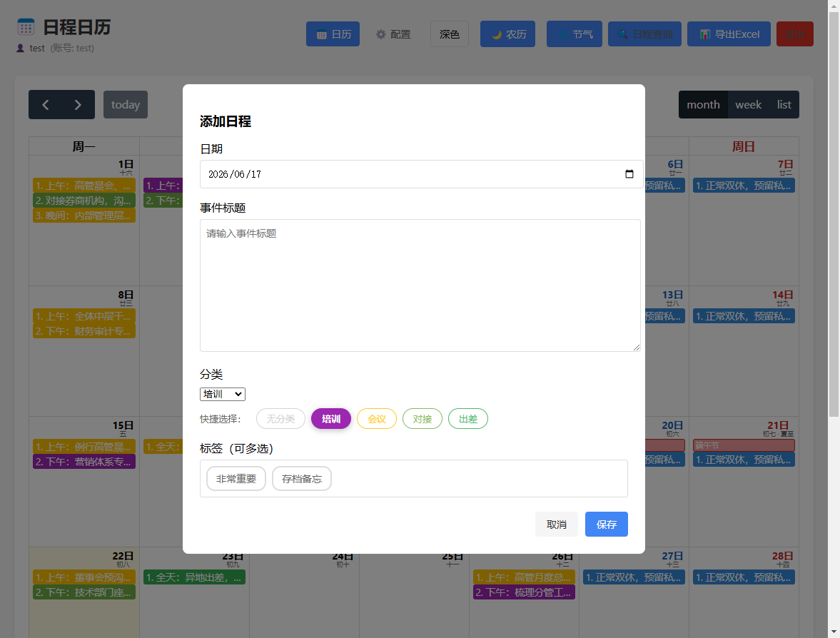Open event 1. 上午：董事会预沟 on 22日

pos(84,577)
